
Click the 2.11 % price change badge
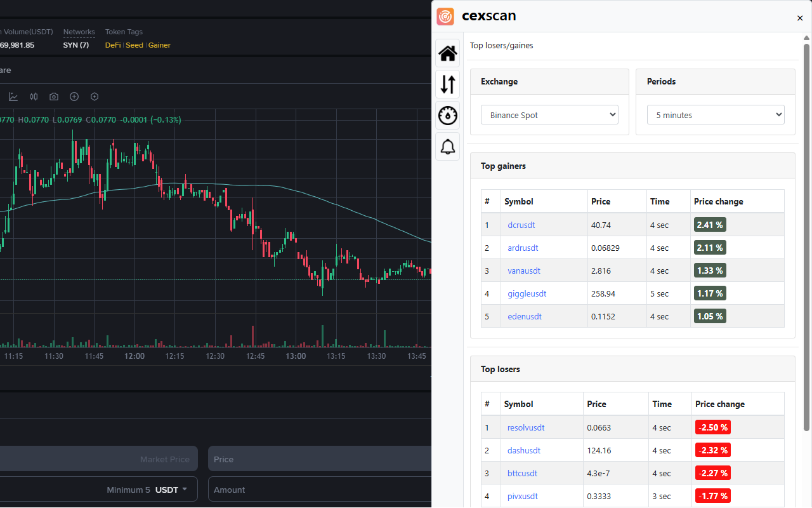710,248
